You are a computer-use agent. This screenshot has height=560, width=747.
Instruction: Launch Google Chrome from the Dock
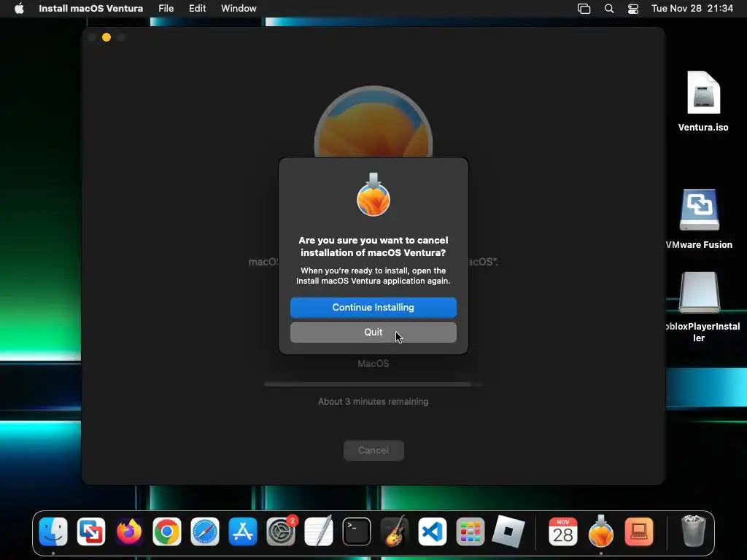tap(167, 532)
